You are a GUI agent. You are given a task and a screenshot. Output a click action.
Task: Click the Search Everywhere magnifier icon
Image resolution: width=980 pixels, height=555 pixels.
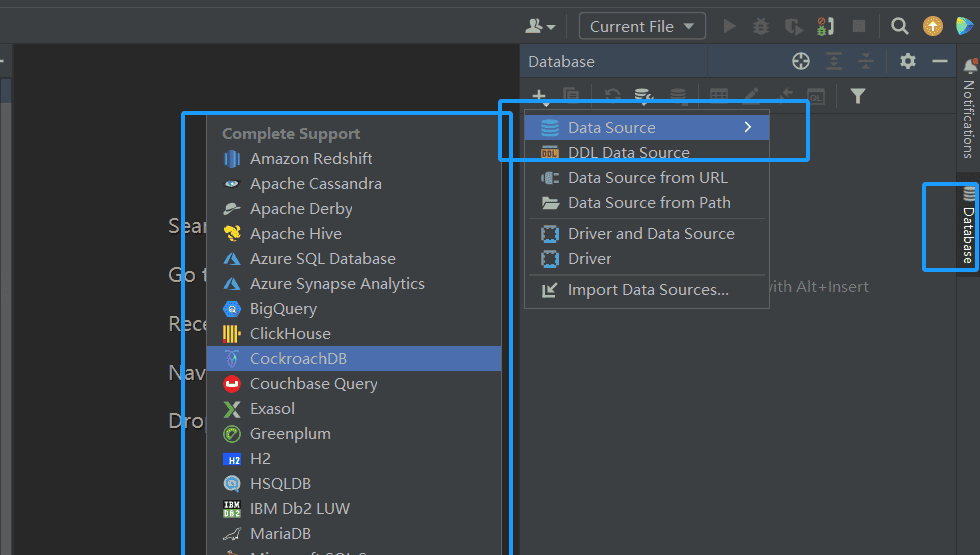[x=900, y=26]
